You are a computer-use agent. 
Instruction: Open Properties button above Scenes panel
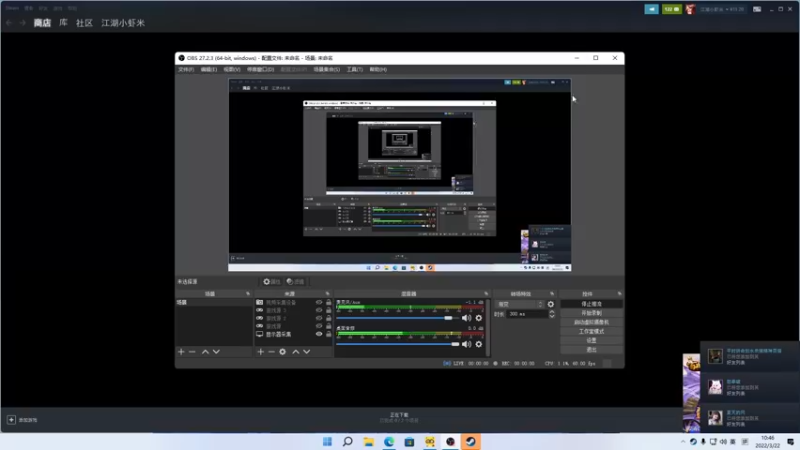point(272,282)
